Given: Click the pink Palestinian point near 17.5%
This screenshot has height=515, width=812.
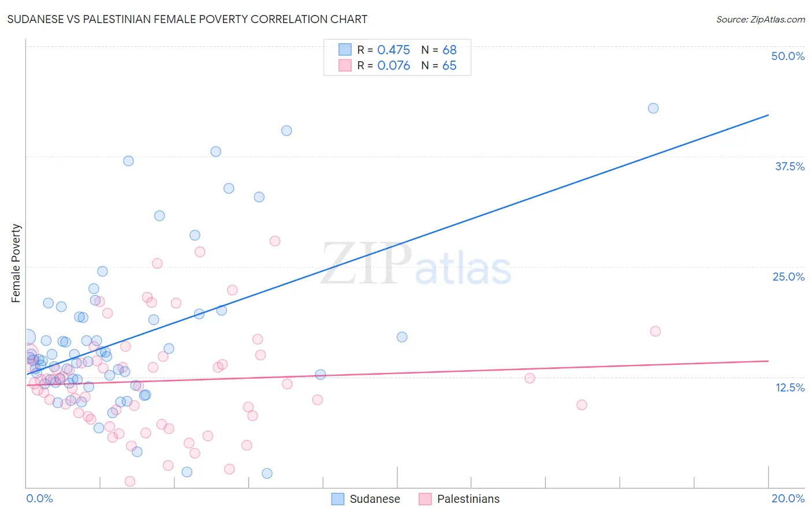Looking at the screenshot, I should click(x=655, y=331).
